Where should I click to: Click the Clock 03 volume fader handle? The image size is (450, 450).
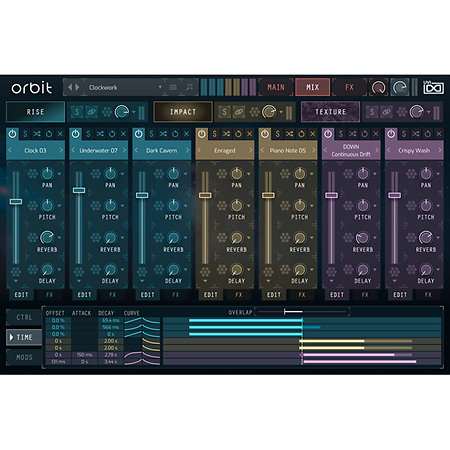tap(16, 201)
